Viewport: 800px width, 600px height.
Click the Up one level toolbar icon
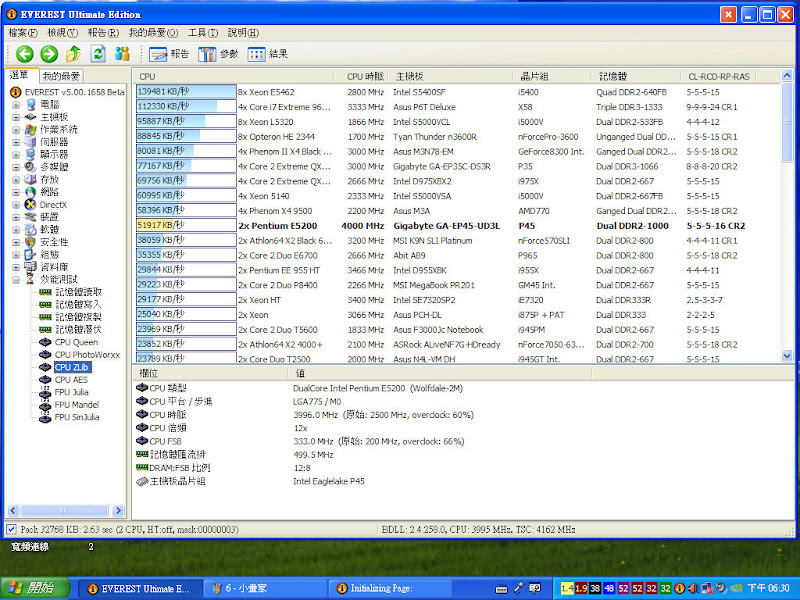coord(73,54)
